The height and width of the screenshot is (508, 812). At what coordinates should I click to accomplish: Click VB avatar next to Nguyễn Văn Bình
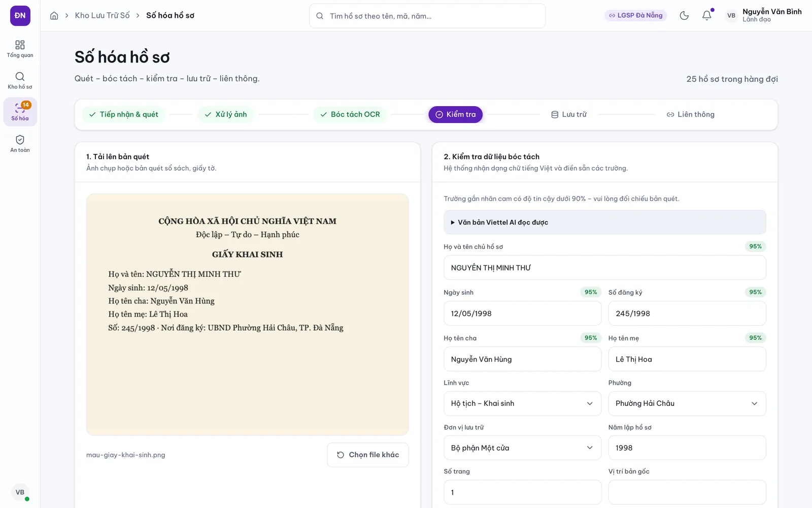731,16
